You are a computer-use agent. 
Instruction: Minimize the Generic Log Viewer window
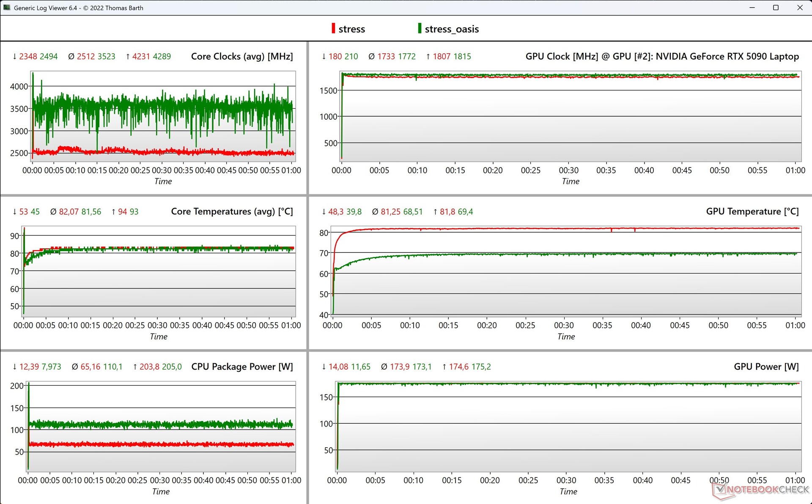(x=752, y=8)
